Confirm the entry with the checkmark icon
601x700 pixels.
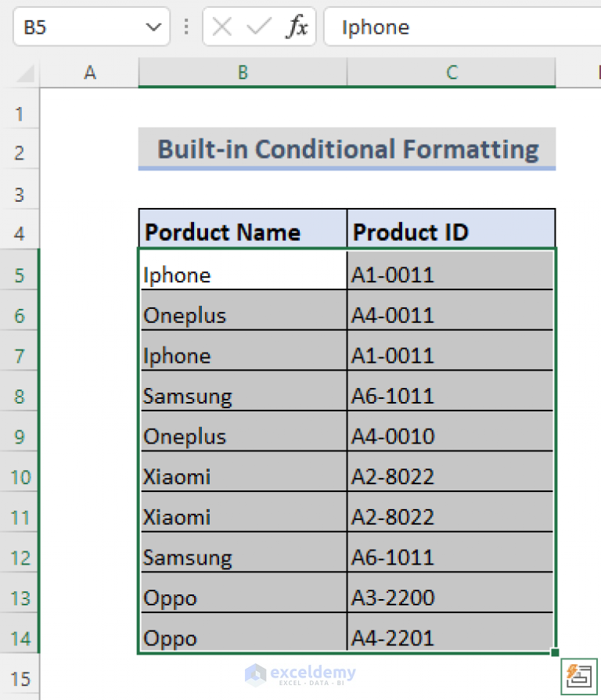(x=259, y=27)
